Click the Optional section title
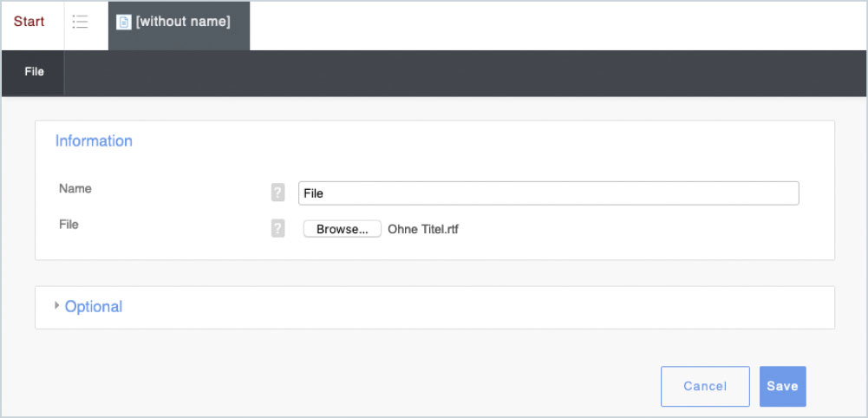 [x=94, y=307]
